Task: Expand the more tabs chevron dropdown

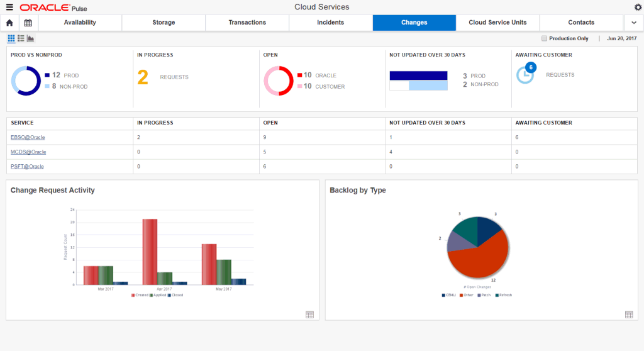Action: tap(634, 23)
